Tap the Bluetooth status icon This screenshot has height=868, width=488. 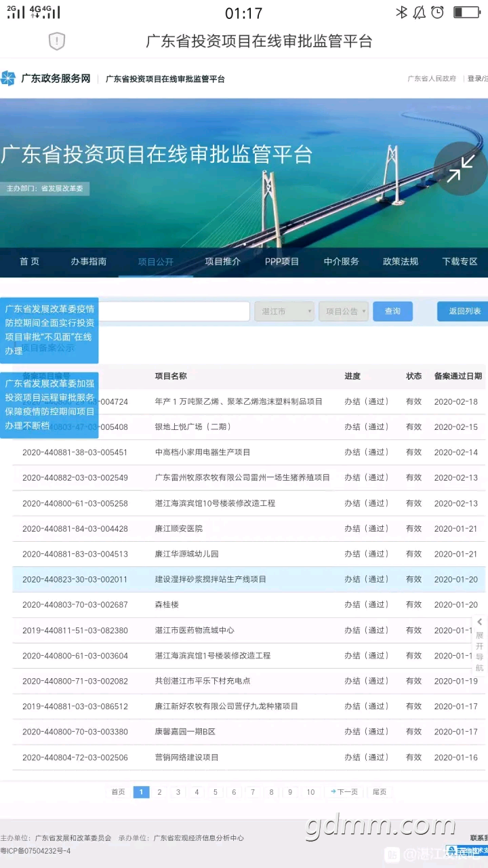(x=401, y=12)
